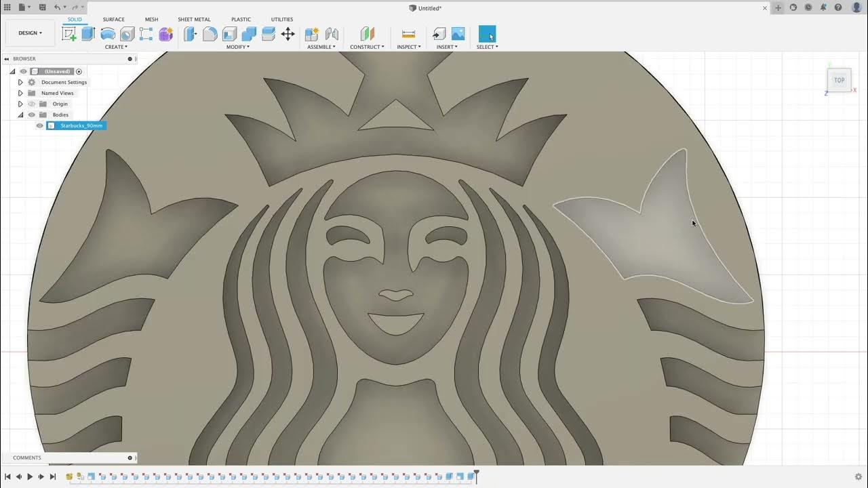Open timeline settings gear
The image size is (868, 488).
click(x=859, y=477)
